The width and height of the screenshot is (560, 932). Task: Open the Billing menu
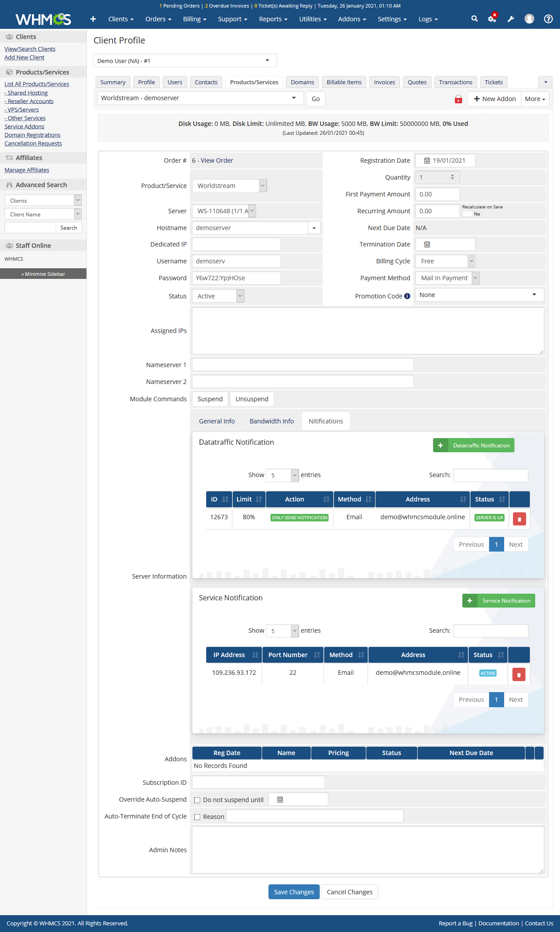coord(195,19)
